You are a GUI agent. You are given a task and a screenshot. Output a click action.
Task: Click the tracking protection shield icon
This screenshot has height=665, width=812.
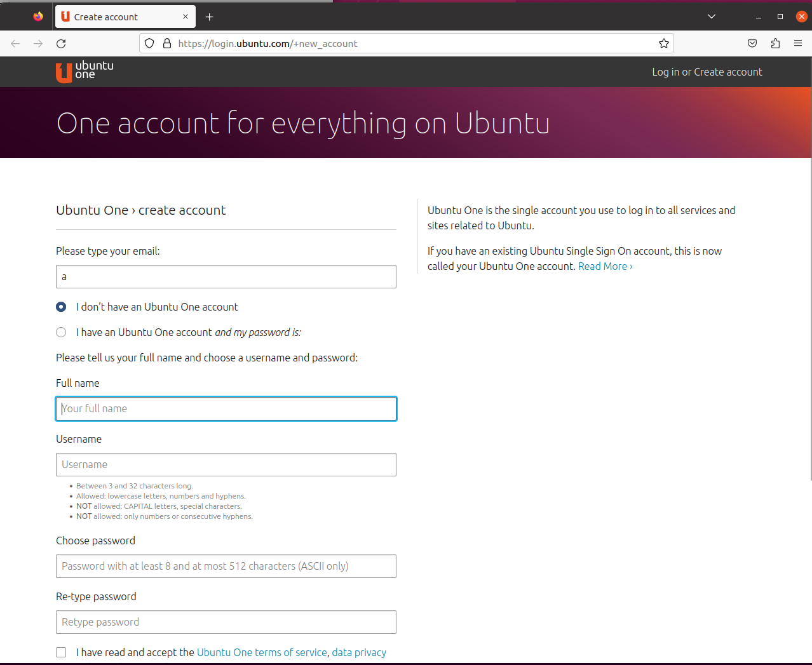pos(149,43)
